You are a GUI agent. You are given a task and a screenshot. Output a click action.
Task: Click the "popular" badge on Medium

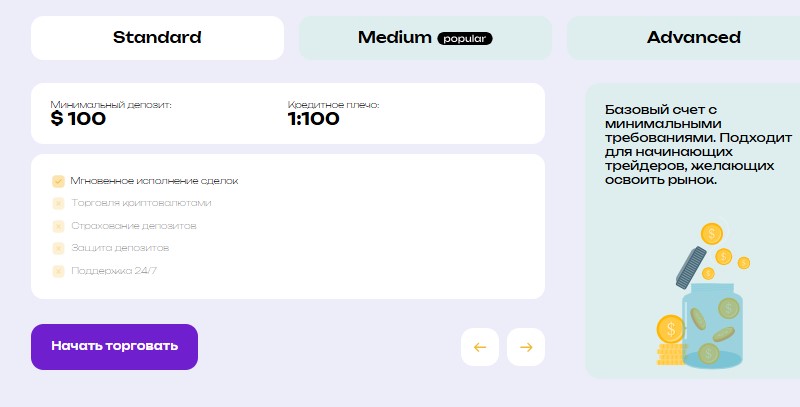pyautogui.click(x=464, y=38)
